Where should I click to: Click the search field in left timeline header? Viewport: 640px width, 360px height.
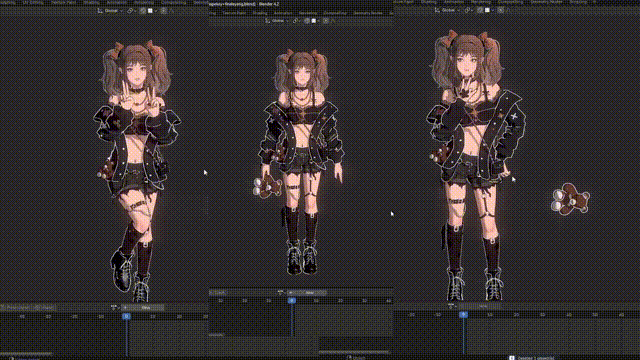143,308
